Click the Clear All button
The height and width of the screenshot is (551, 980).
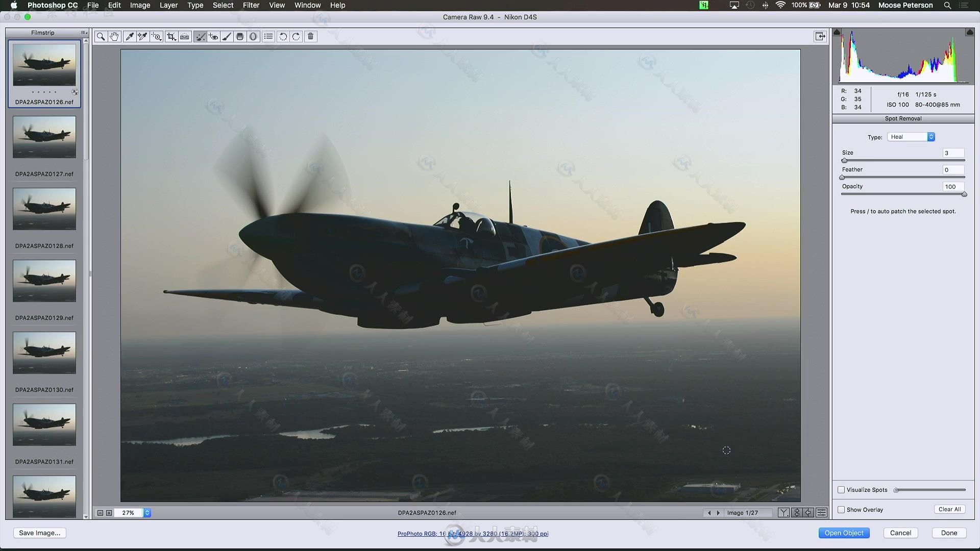949,509
